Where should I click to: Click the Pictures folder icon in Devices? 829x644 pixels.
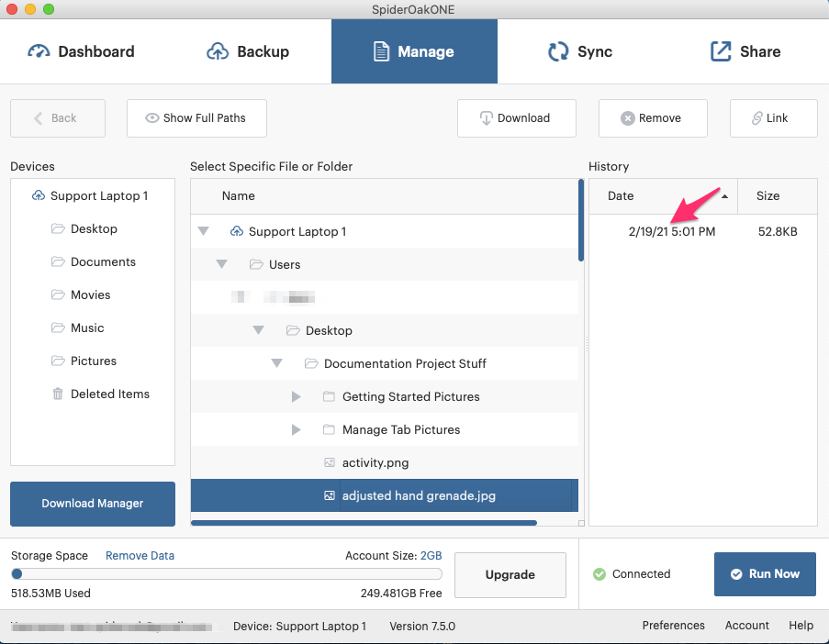point(58,361)
